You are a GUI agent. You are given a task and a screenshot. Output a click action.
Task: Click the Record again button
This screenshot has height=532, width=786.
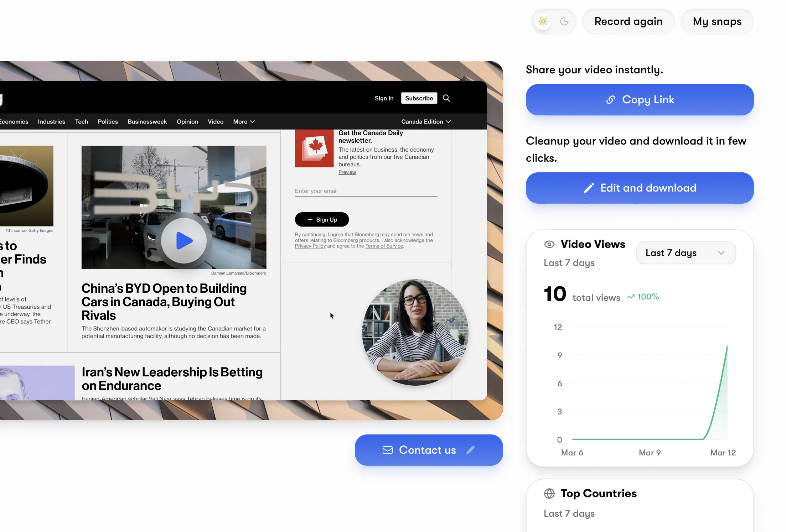click(628, 21)
